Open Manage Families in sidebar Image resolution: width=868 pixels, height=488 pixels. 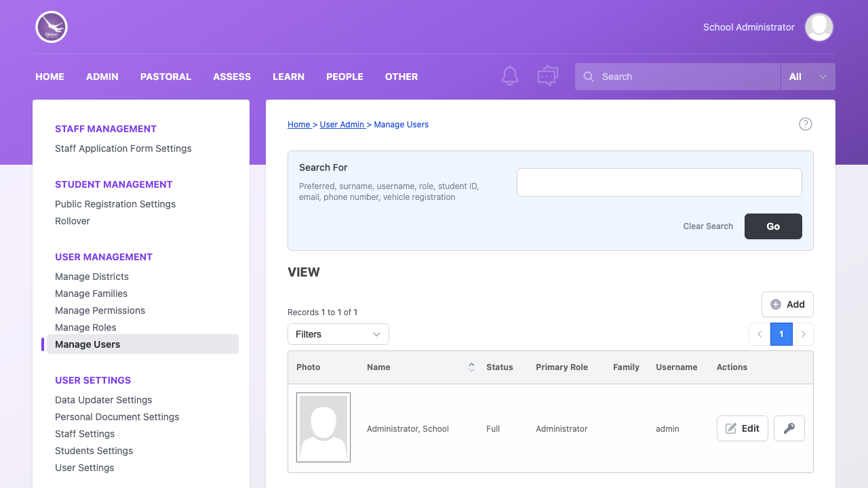coord(91,293)
